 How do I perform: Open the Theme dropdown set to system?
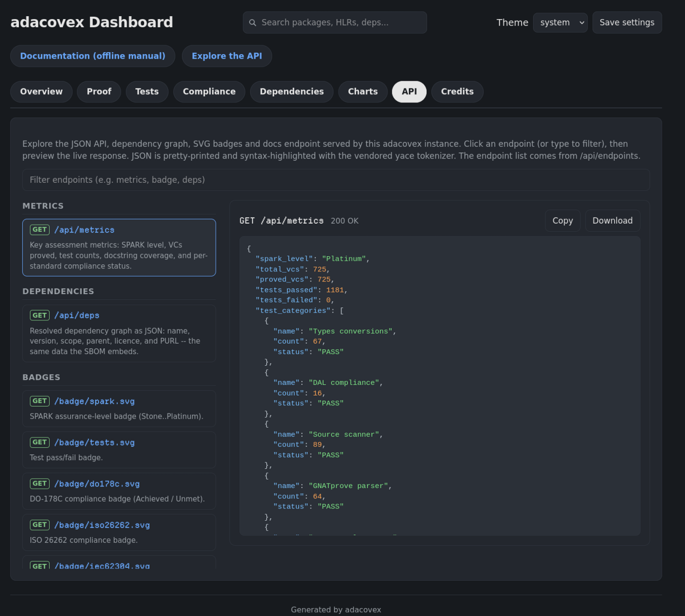click(560, 23)
